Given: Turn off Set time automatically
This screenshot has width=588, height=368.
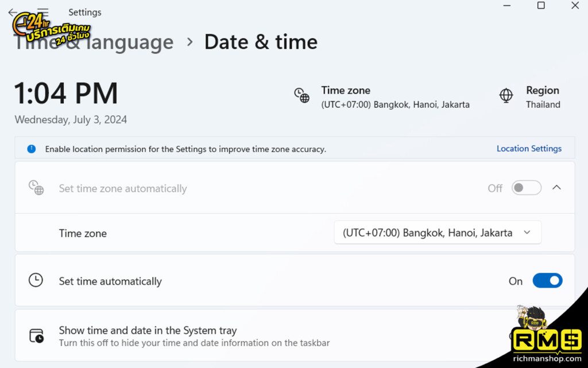Looking at the screenshot, I should [547, 280].
